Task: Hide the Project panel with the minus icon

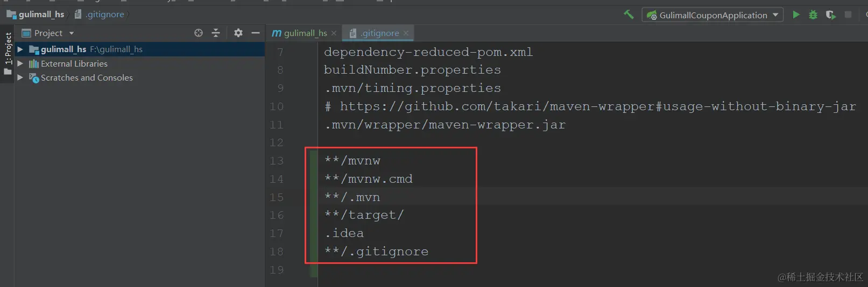Action: point(256,33)
